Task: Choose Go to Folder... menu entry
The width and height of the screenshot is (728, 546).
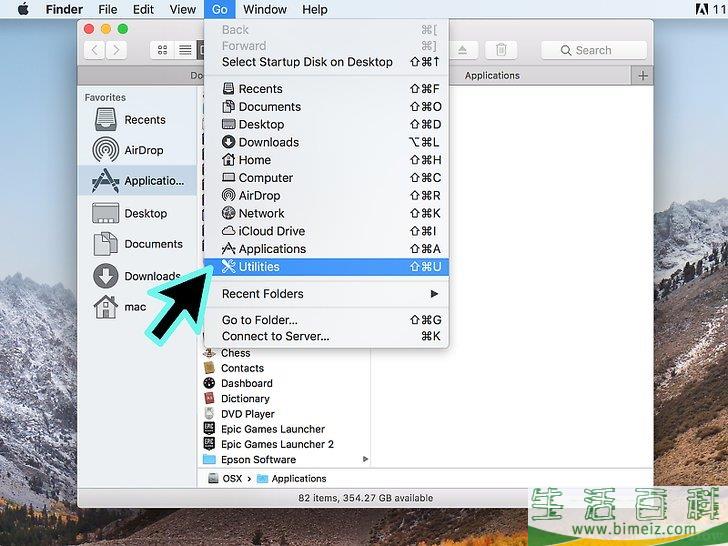Action: (x=326, y=320)
